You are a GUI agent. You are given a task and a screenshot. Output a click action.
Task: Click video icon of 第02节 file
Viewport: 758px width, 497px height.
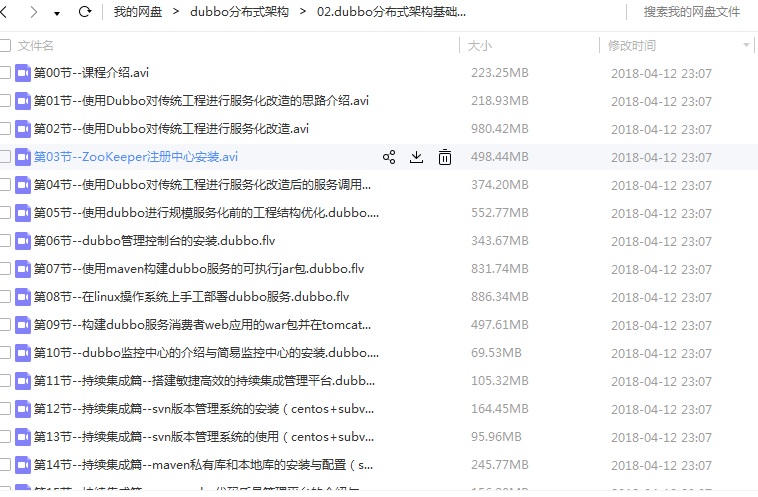(23, 129)
